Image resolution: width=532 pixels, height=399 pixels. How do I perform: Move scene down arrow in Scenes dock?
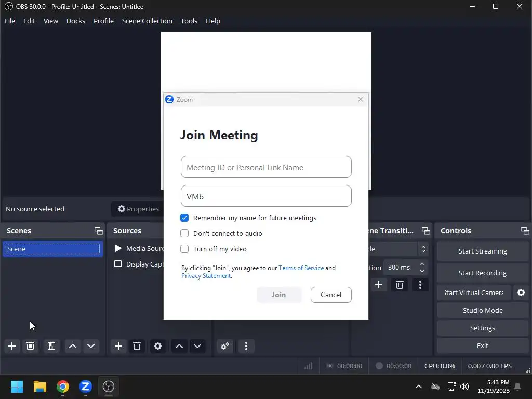pos(91,346)
